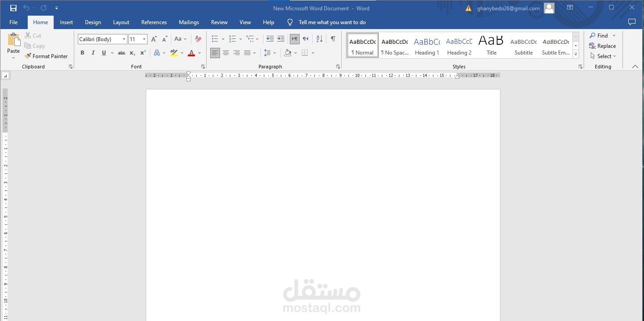This screenshot has width=644, height=321.
Task: Toggle strikethrough text
Action: pos(121,53)
